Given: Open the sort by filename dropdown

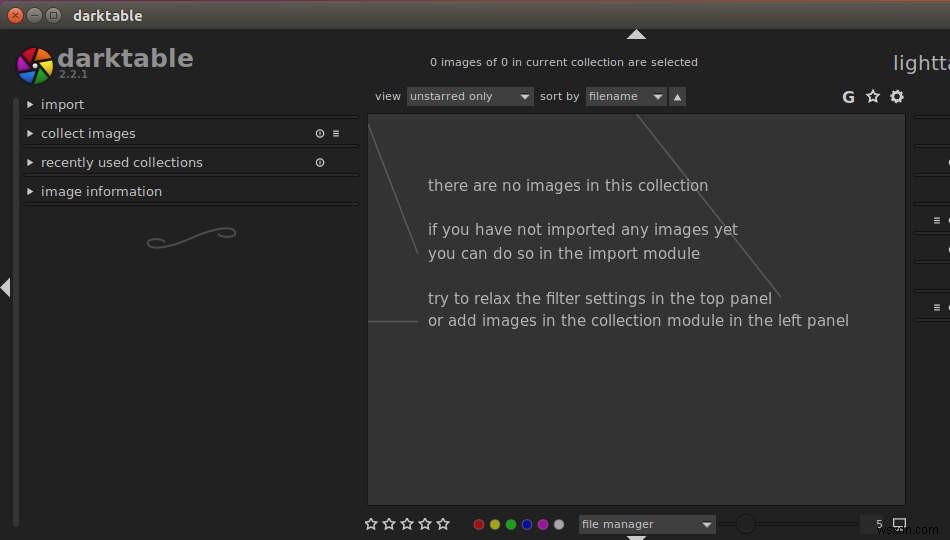Looking at the screenshot, I should (x=626, y=96).
